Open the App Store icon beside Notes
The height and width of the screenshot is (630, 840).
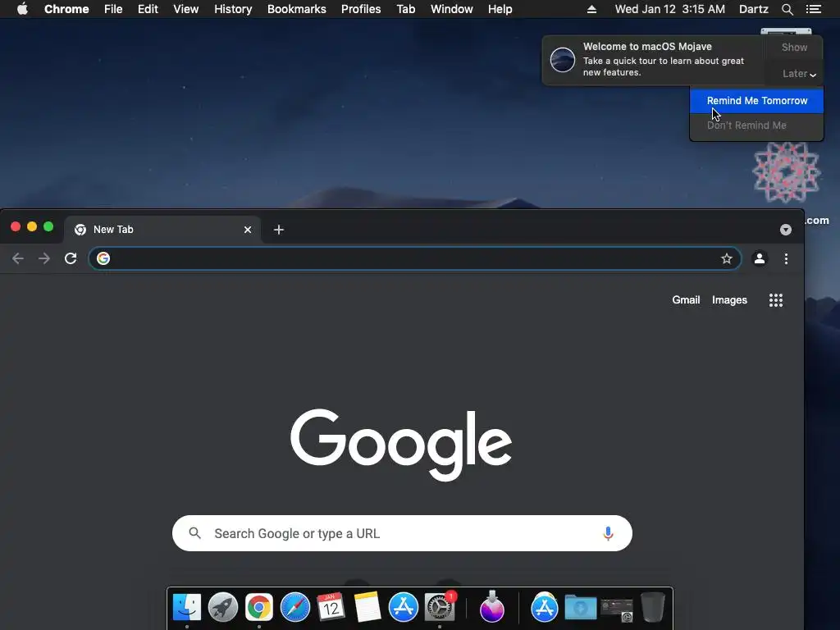(x=404, y=607)
